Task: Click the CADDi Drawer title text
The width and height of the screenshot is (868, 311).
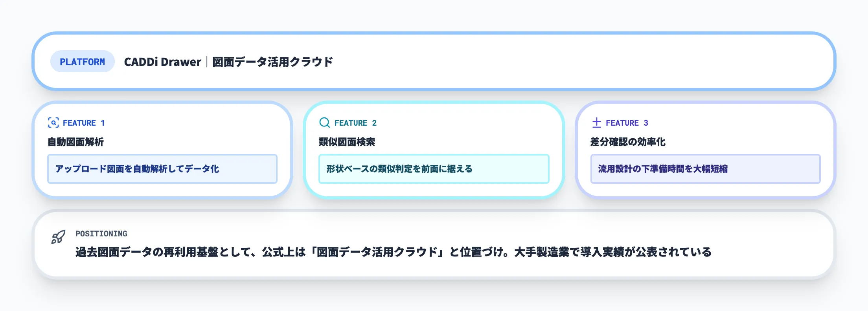Action: click(x=162, y=62)
